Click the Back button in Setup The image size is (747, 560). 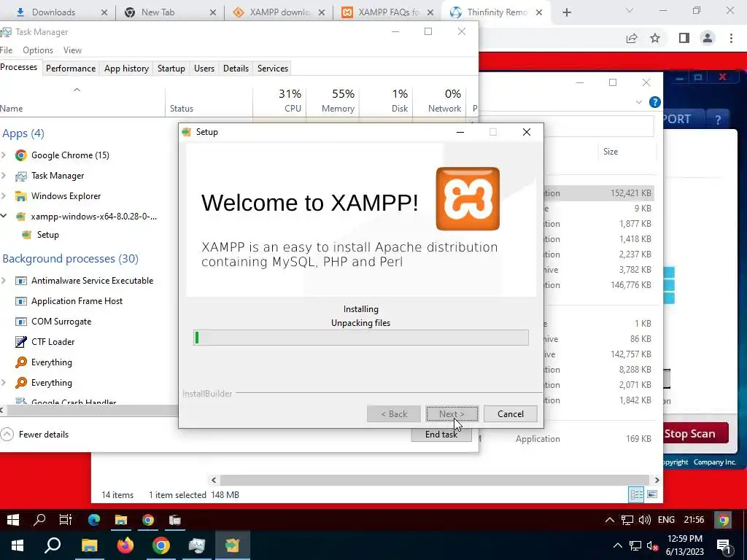393,414
